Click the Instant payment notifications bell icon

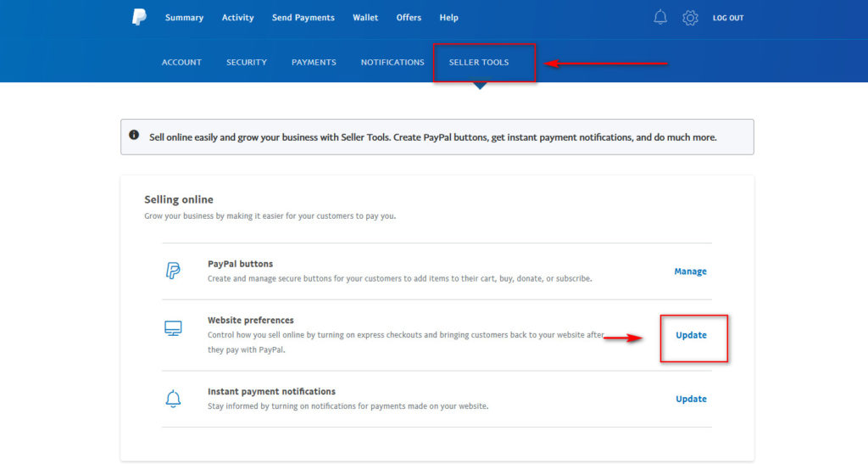tap(173, 399)
